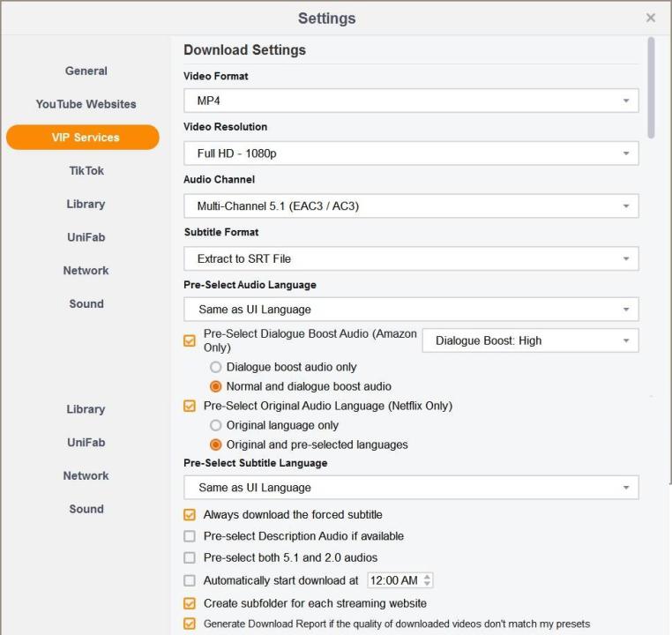
Task: Select the VIP Services tab
Action: [83, 138]
